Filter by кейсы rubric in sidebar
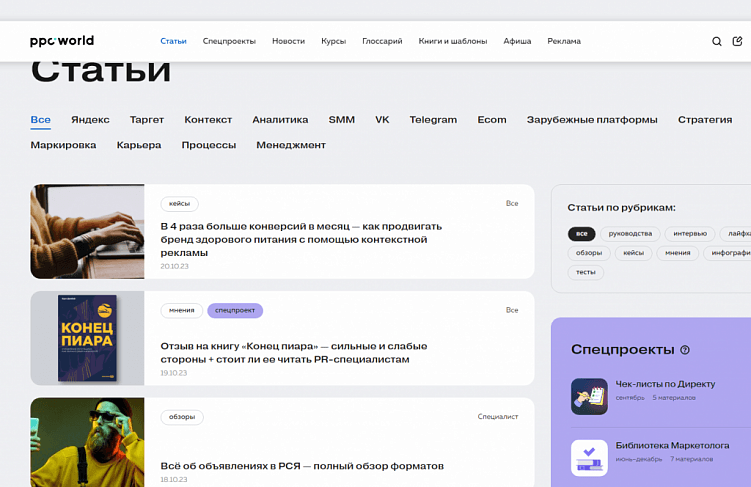This screenshot has height=487, width=751. (x=633, y=253)
